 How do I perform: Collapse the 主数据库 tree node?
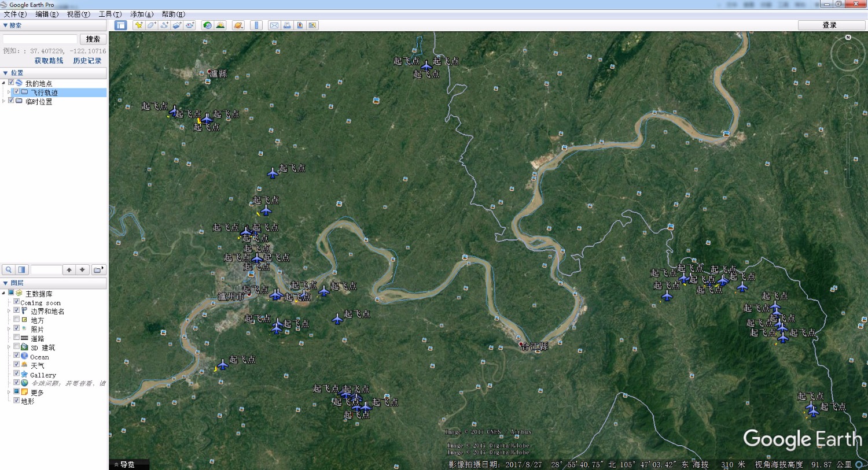(4, 293)
